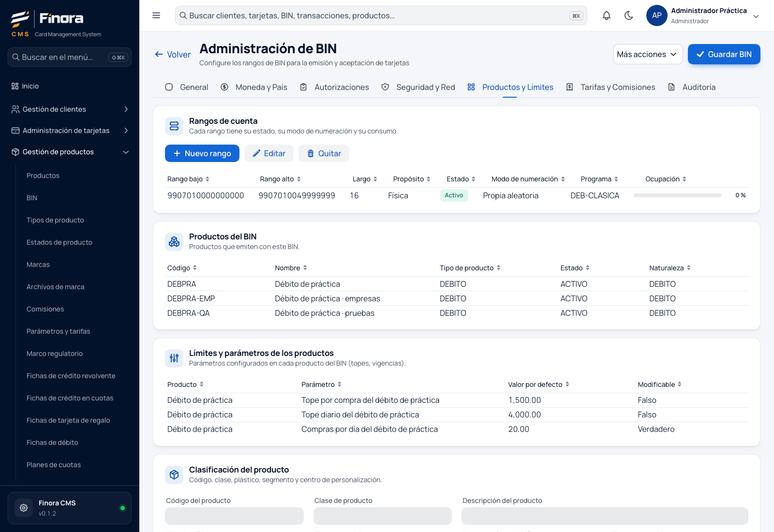Focus the global search field

pyautogui.click(x=381, y=15)
